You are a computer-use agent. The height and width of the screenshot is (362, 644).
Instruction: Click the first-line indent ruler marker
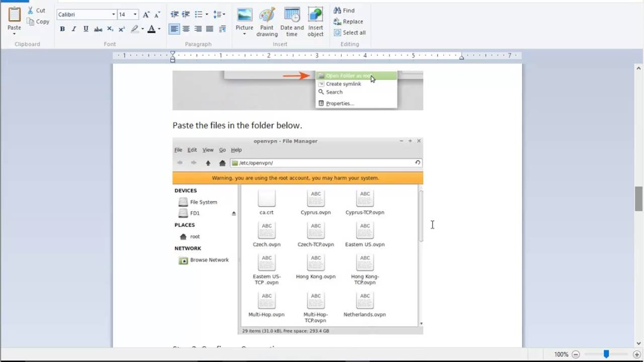tap(173, 53)
